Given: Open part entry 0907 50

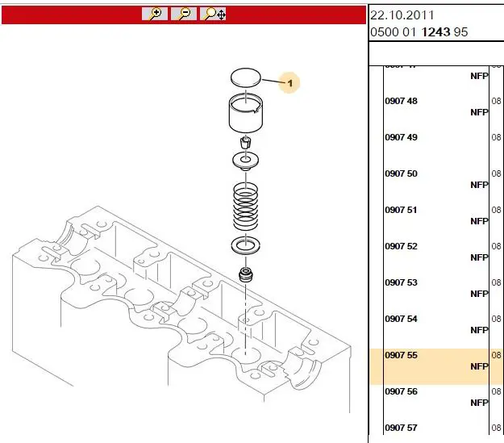Looking at the screenshot, I should point(401,174).
